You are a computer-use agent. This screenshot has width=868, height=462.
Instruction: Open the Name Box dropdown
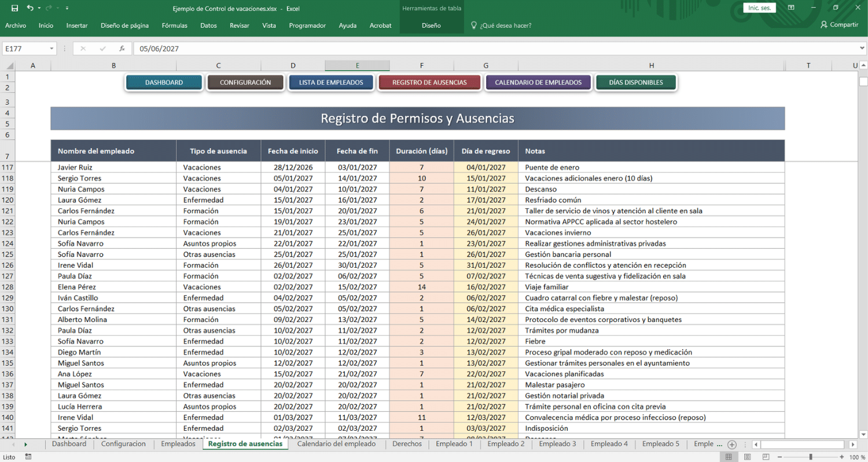(x=52, y=49)
